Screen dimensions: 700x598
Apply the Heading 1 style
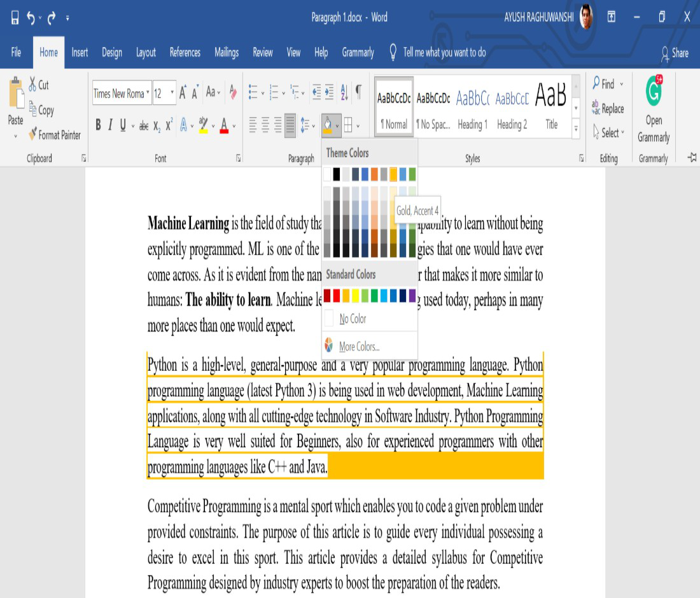click(472, 108)
